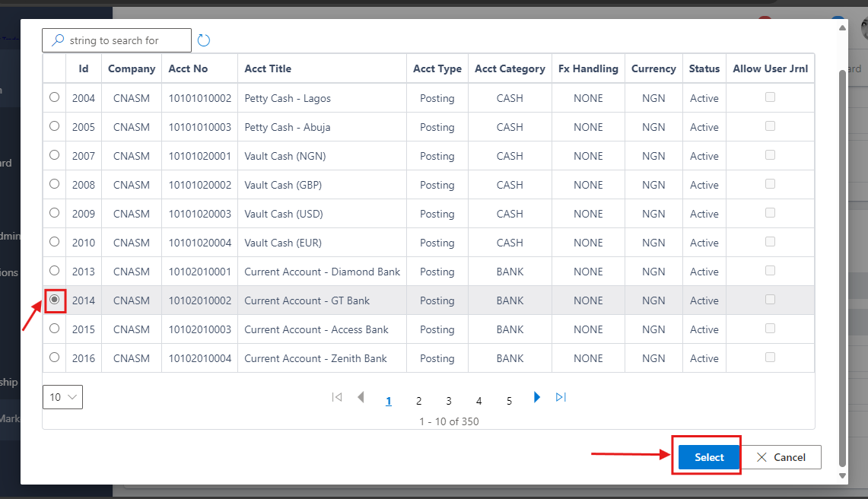
Task: Click the search magnifier icon
Action: coord(58,40)
